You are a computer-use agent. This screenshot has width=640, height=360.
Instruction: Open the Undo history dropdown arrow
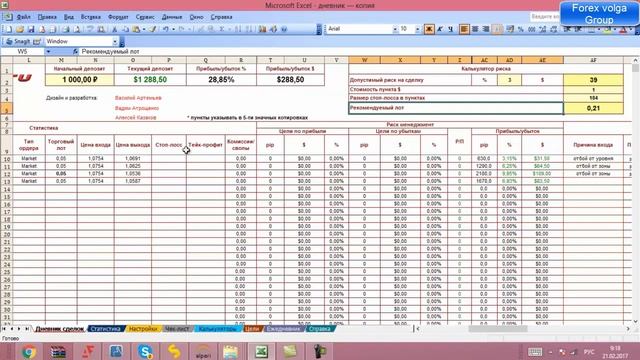point(173,29)
